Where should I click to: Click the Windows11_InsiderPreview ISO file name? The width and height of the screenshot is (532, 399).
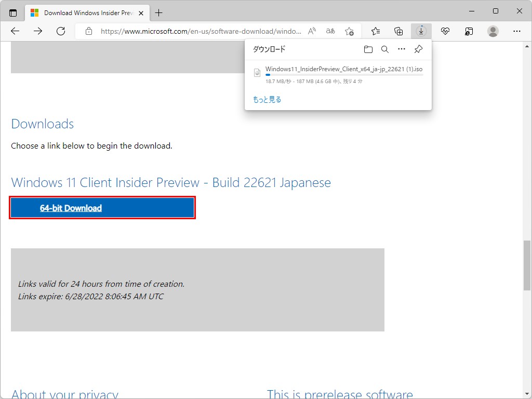(344, 69)
